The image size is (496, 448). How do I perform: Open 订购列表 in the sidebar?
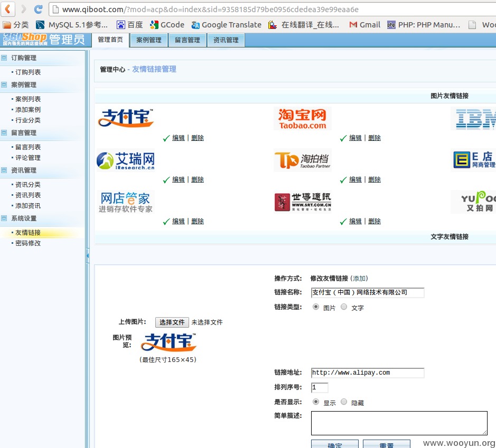click(28, 72)
